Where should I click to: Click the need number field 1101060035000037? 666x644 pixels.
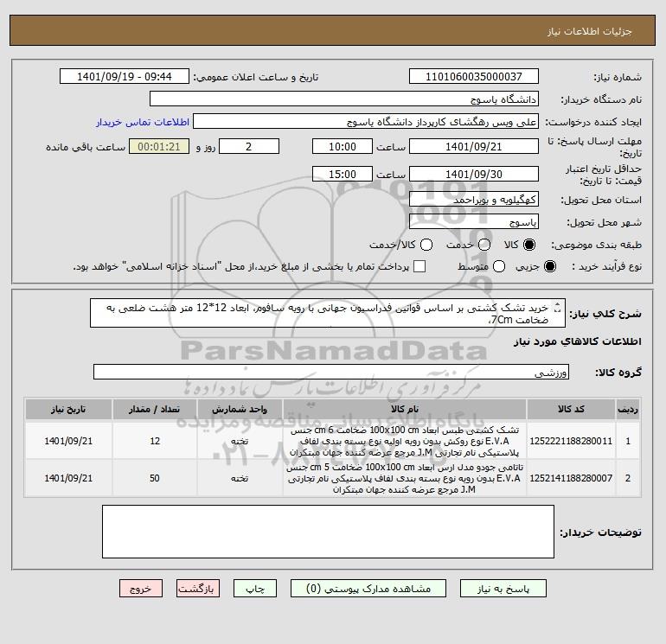coord(474,76)
